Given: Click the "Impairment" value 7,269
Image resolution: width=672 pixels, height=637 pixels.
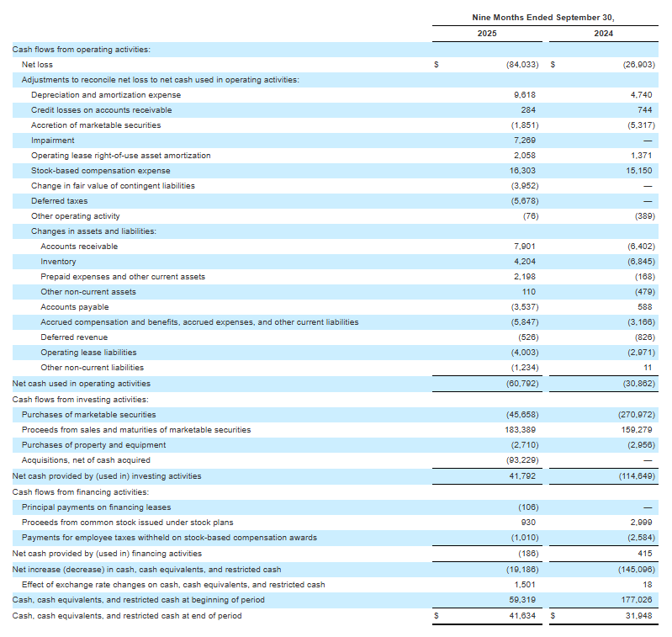Looking at the screenshot, I should 525,141.
